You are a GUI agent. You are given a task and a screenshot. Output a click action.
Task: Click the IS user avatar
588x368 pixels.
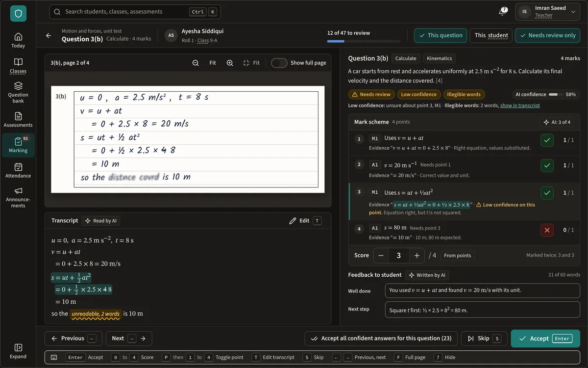(x=525, y=12)
